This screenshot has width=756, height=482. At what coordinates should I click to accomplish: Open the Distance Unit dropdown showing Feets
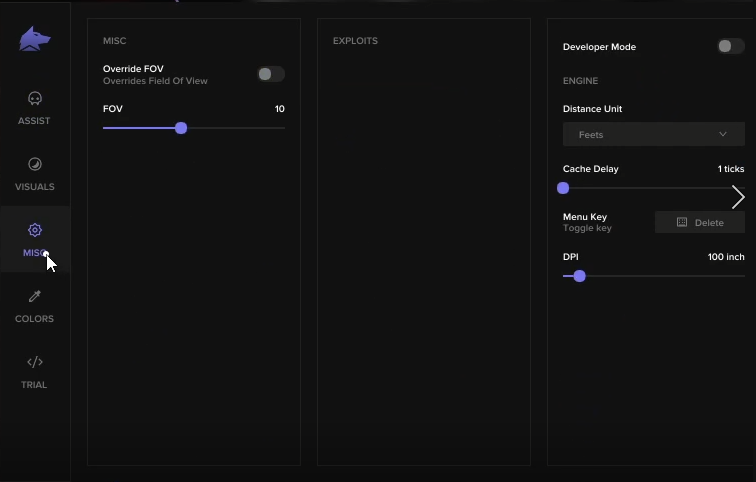pyautogui.click(x=653, y=134)
